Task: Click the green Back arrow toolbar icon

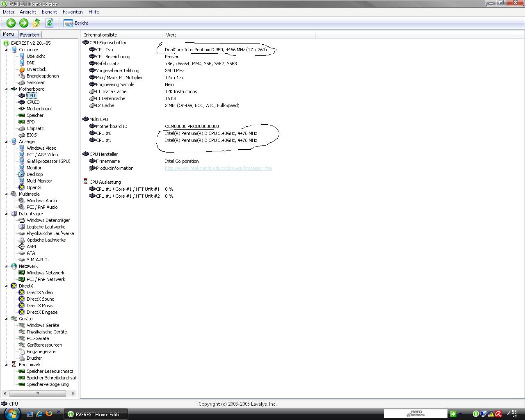Action: [11, 23]
